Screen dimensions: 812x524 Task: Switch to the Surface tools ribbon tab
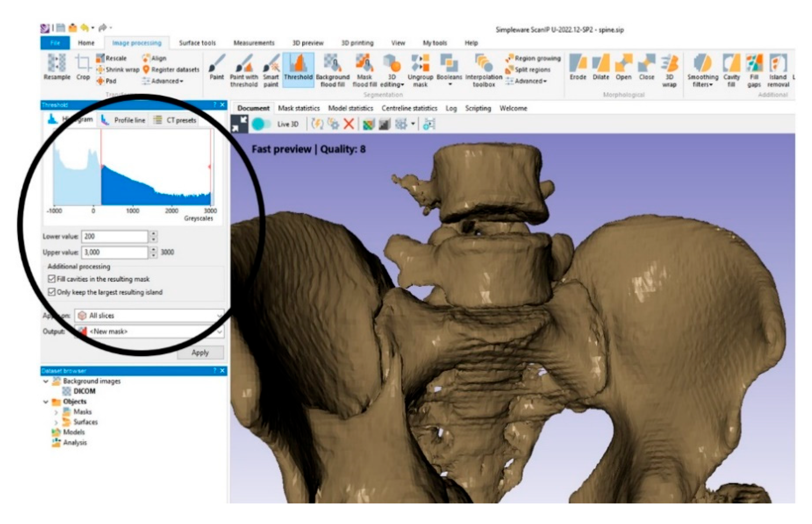click(x=197, y=43)
